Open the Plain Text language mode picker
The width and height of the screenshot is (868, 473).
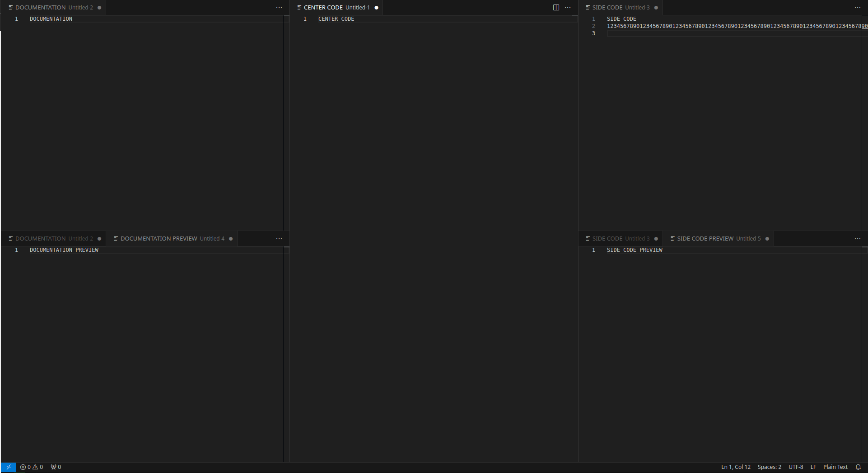click(835, 467)
